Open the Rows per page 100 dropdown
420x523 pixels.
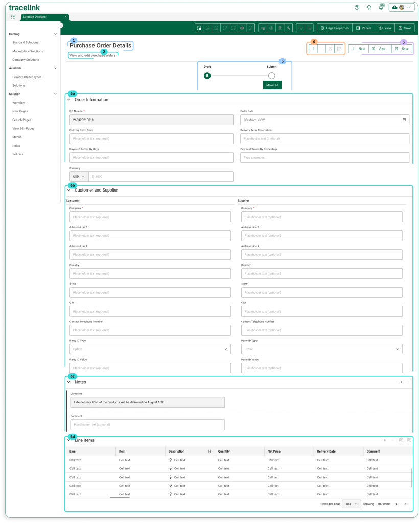coord(352,504)
